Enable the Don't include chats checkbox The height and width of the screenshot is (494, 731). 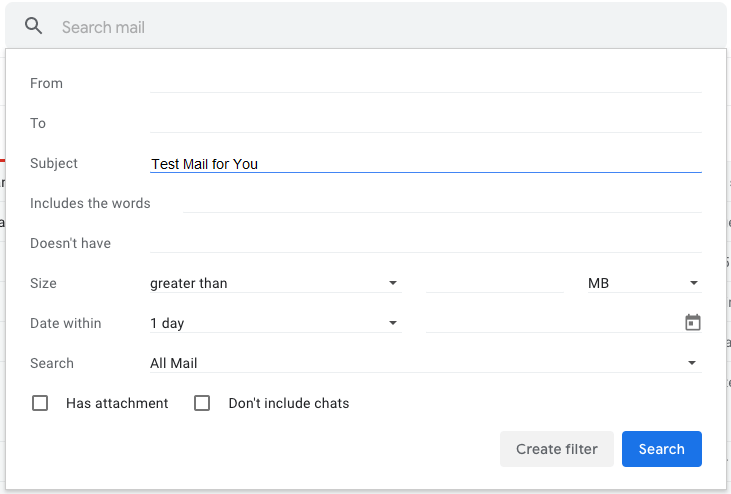click(202, 403)
